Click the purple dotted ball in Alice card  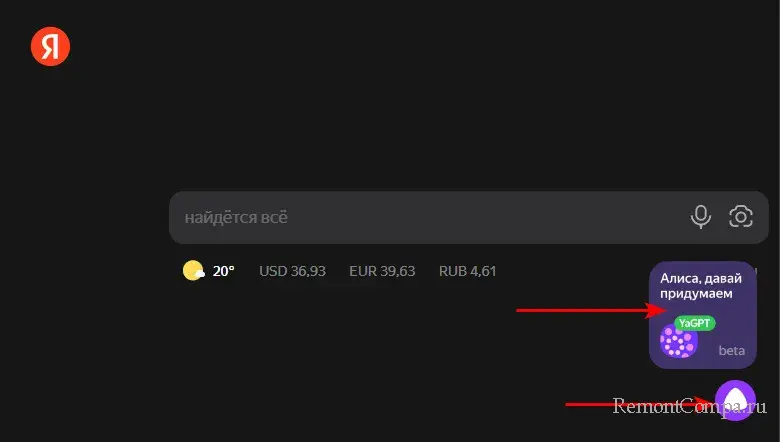point(678,341)
